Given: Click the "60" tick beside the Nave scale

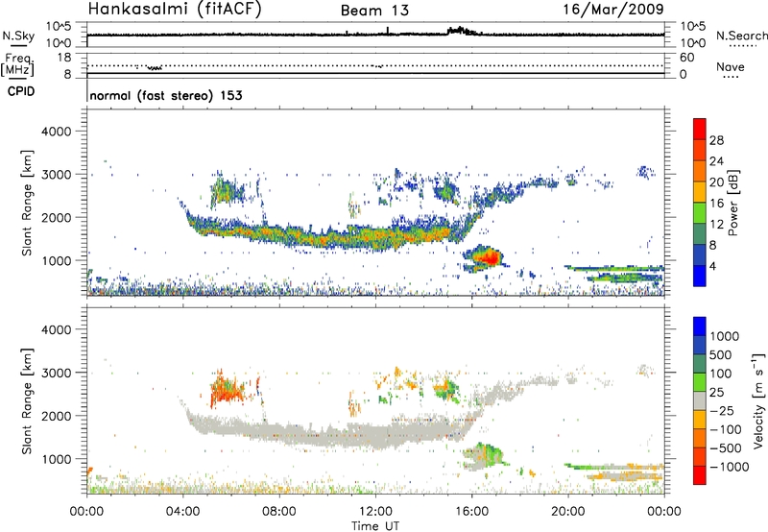Looking at the screenshot, I should tap(686, 58).
